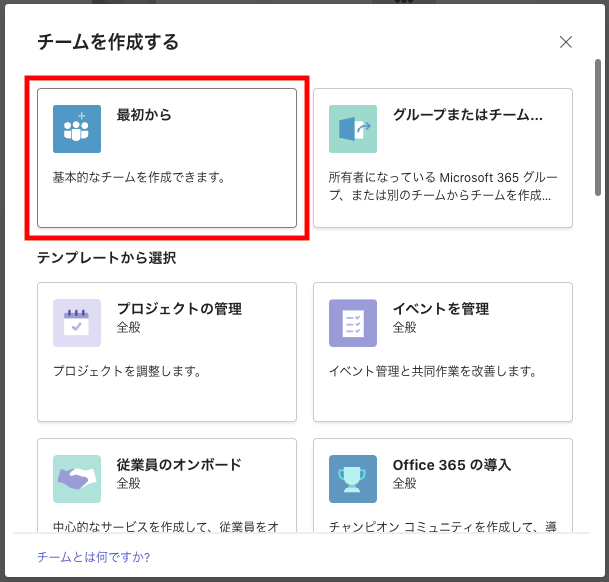The image size is (609, 582).
Task: Click the text プロジェクトを調整します。
Action: 127,371
